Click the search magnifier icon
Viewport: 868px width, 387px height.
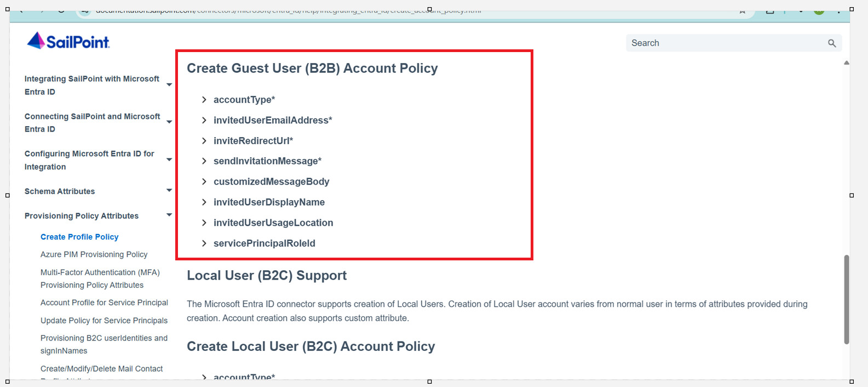[x=832, y=43]
